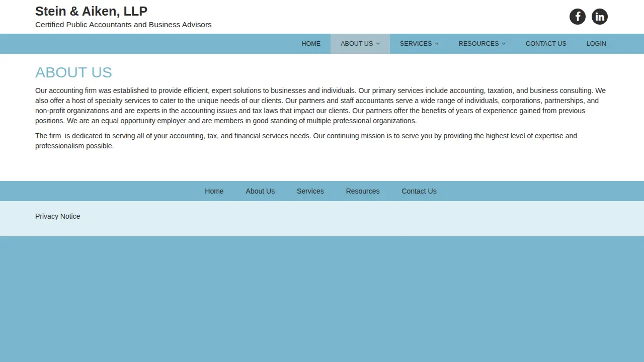This screenshot has height=362, width=644.
Task: Click the footer Contact Us link
Action: click(419, 191)
